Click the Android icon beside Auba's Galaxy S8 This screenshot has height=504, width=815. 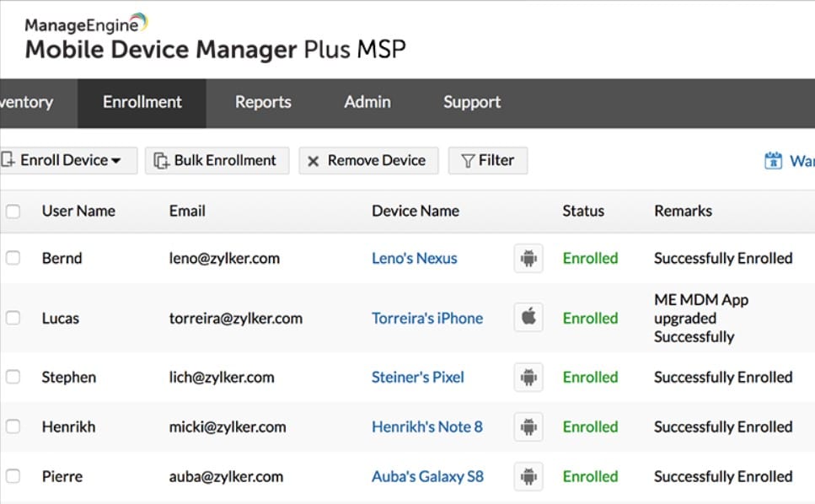pos(528,476)
